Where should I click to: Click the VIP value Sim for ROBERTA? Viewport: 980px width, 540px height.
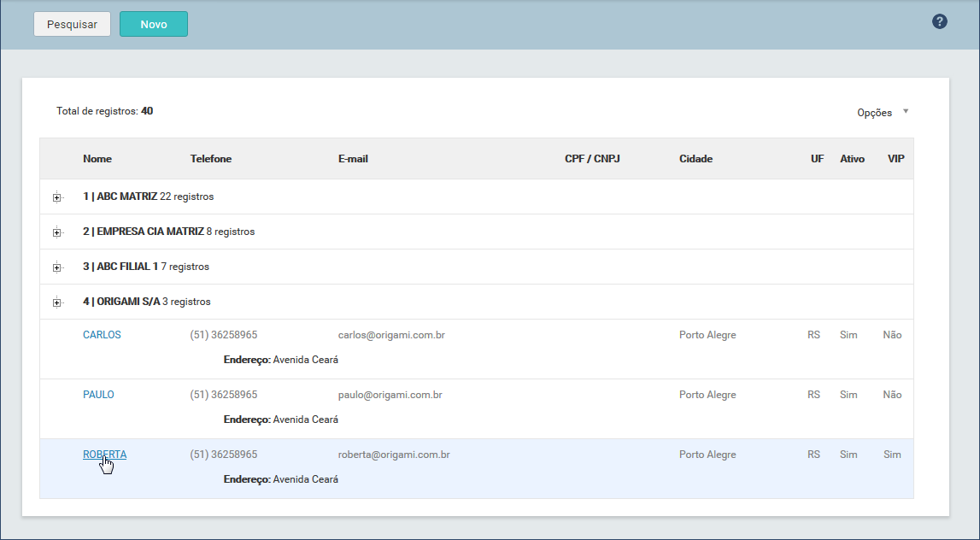click(893, 455)
